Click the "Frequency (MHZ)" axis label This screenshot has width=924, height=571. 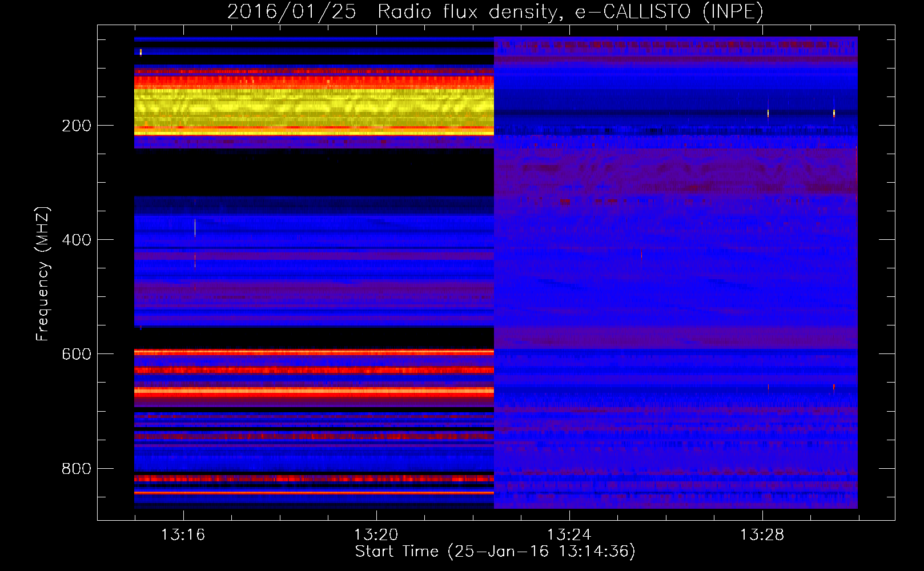tap(43, 274)
